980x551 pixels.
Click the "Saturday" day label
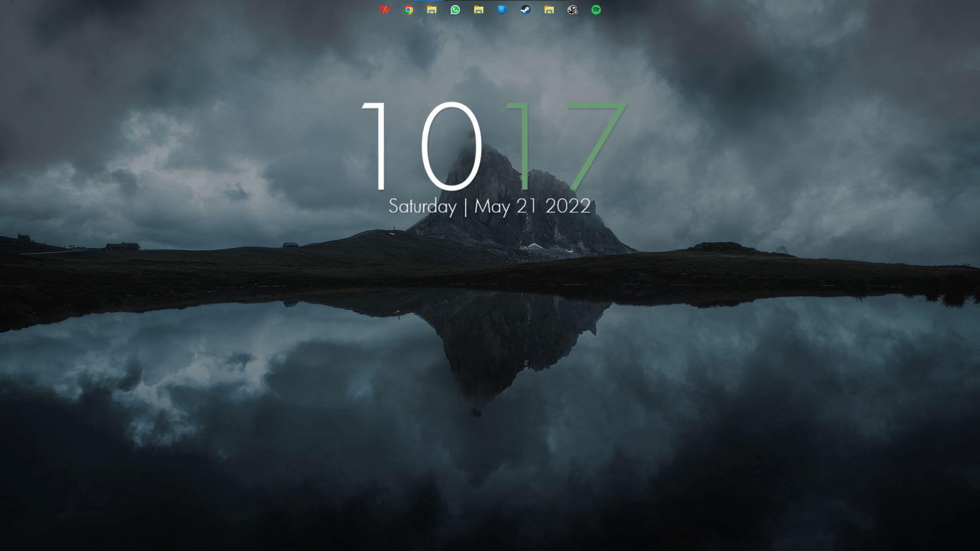click(423, 207)
